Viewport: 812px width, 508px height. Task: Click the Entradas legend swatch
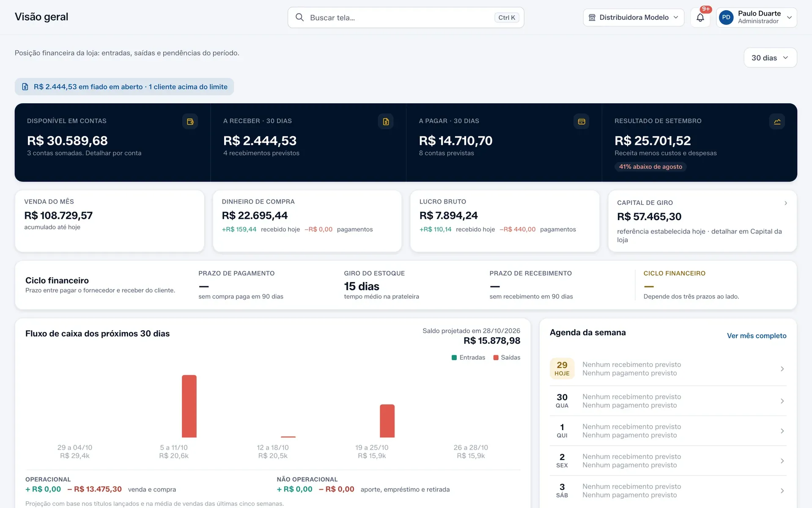click(454, 358)
